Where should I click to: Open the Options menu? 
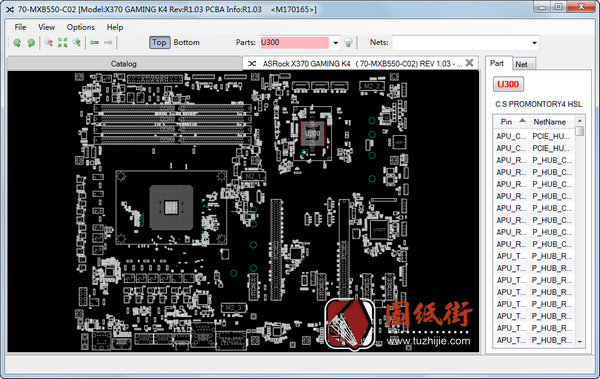[x=80, y=27]
